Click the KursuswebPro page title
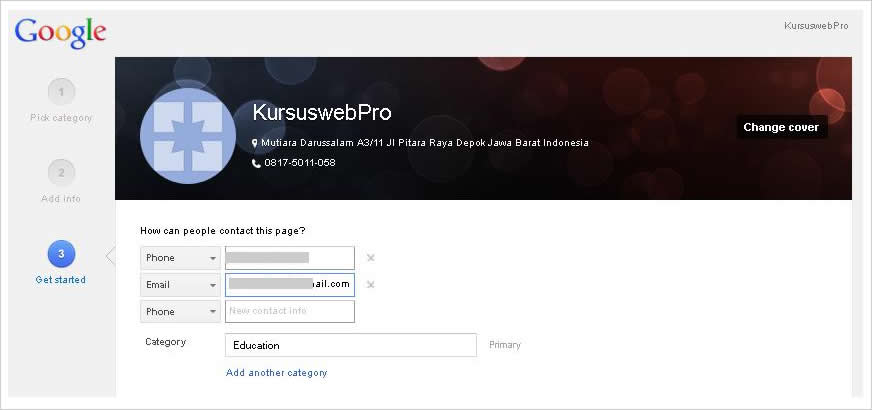 coord(322,113)
